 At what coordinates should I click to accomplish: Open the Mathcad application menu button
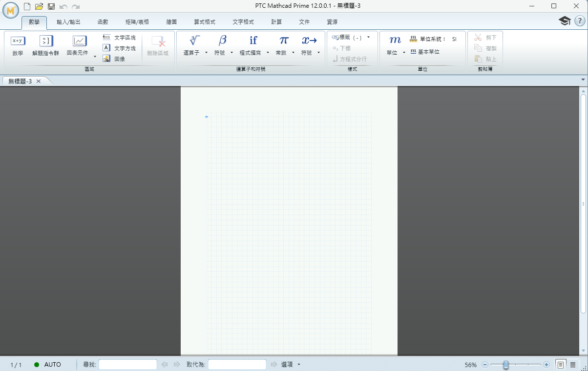coord(10,10)
